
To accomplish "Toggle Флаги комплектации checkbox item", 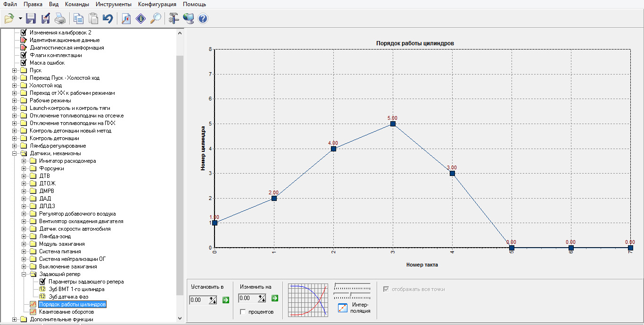I will (23, 55).
